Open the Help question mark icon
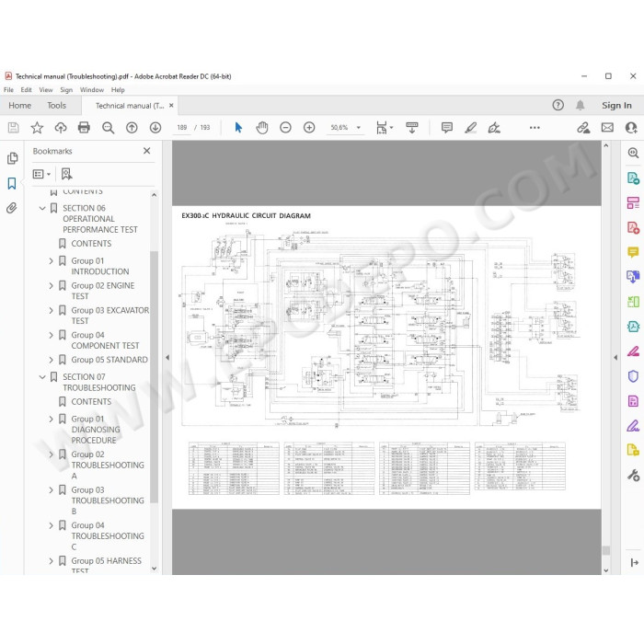The width and height of the screenshot is (644, 644). (558, 105)
